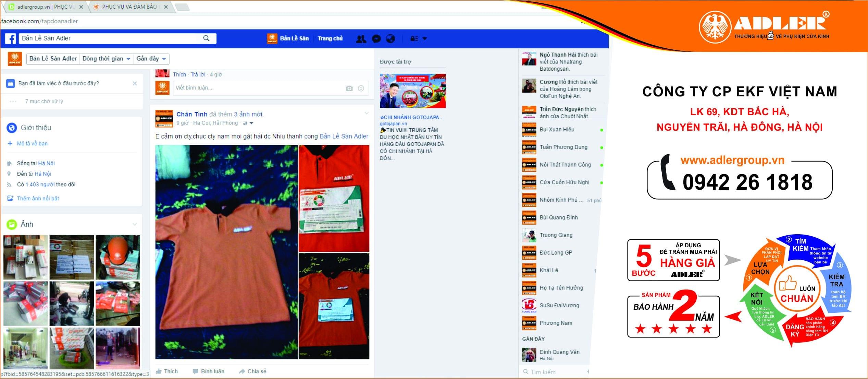The width and height of the screenshot is (868, 379).
Task: Open Chân Tình profile link
Action: point(192,114)
